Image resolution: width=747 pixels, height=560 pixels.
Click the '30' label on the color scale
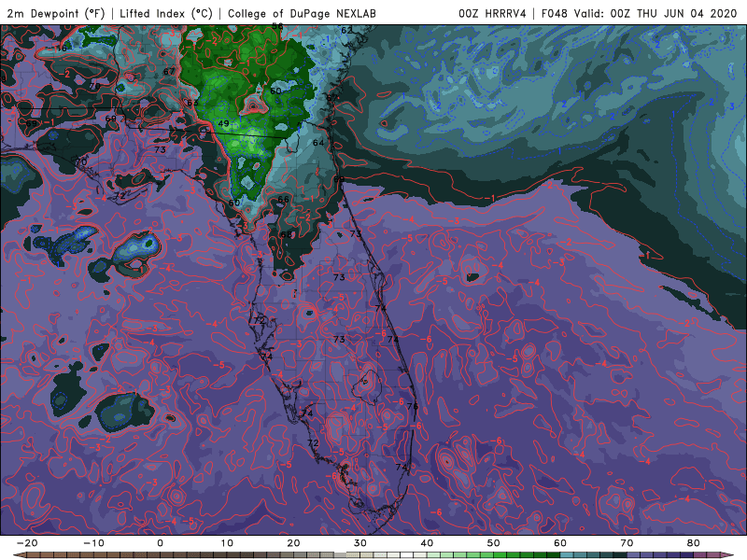tap(360, 543)
